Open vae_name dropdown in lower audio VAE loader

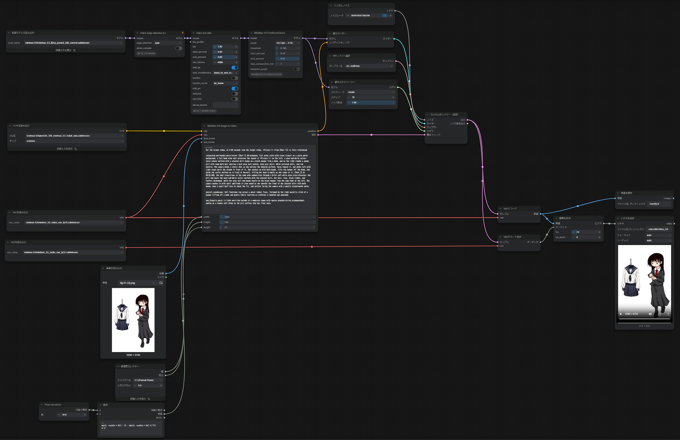point(73,252)
